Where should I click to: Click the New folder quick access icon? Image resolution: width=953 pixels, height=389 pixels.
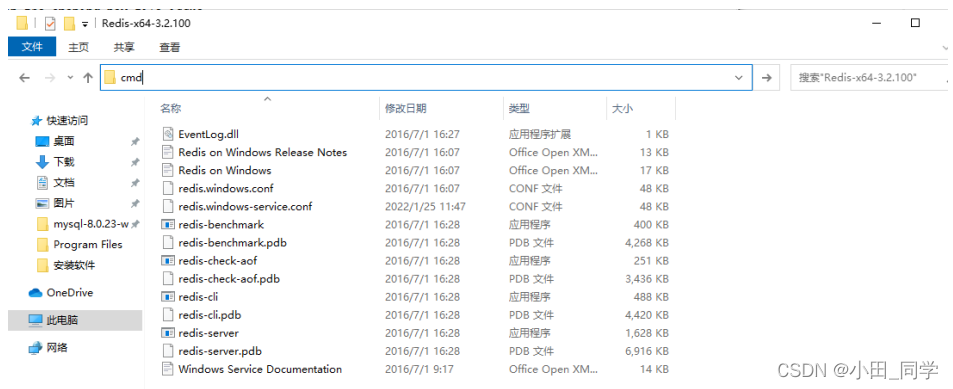[69, 24]
